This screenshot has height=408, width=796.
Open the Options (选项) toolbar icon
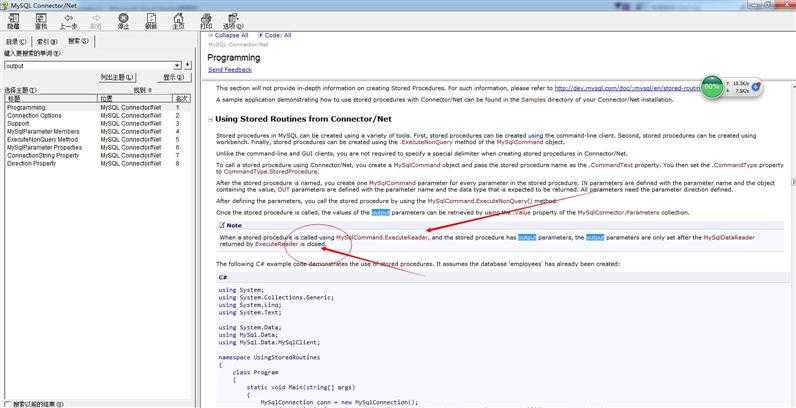[233, 21]
